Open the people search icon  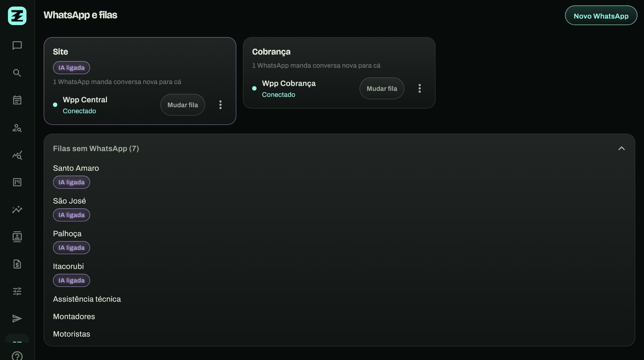tap(17, 128)
